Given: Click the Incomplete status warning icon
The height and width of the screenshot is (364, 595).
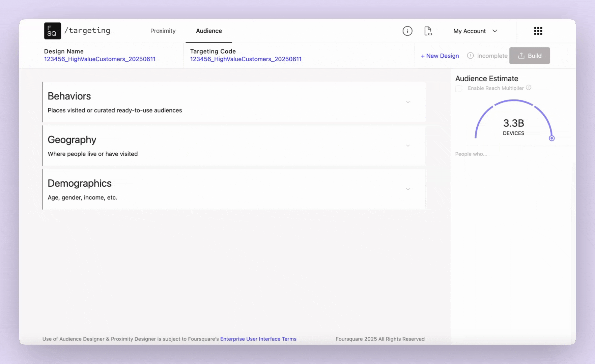Looking at the screenshot, I should pos(470,56).
